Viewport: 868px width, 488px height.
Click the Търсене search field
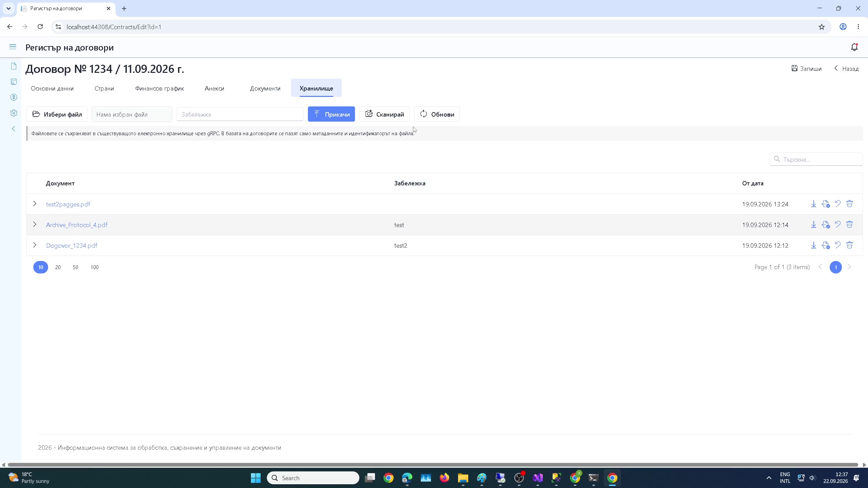point(816,159)
